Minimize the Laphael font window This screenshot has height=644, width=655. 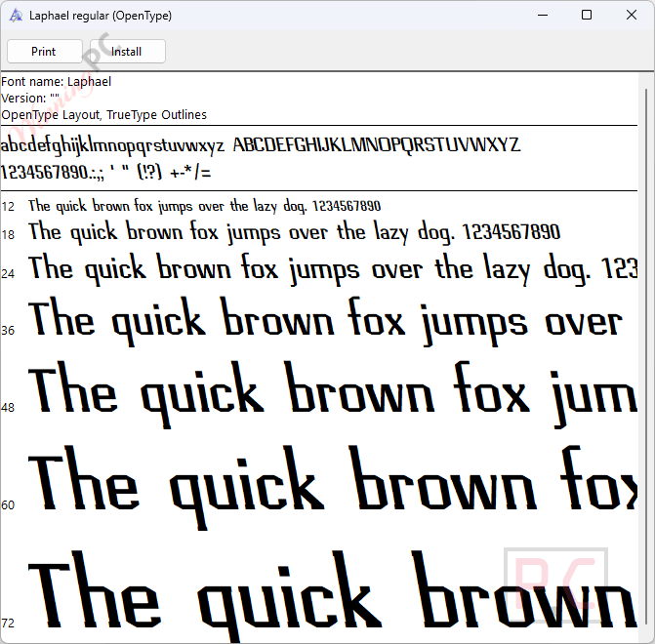(x=543, y=15)
